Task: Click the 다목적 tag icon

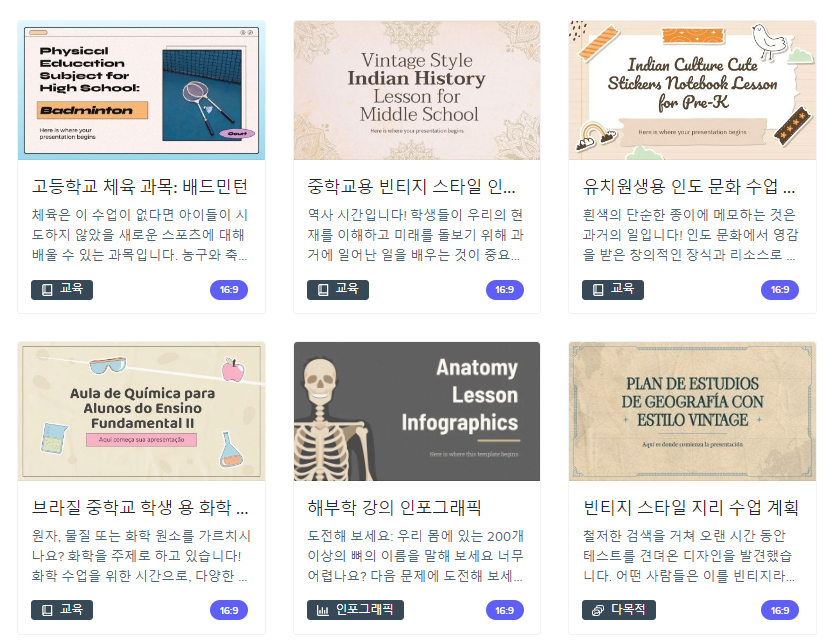Action: click(598, 610)
